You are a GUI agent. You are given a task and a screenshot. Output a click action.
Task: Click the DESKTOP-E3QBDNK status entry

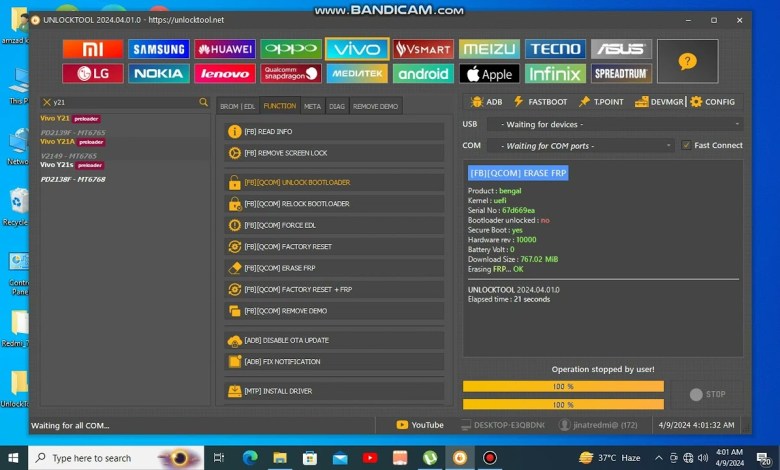click(x=503, y=425)
